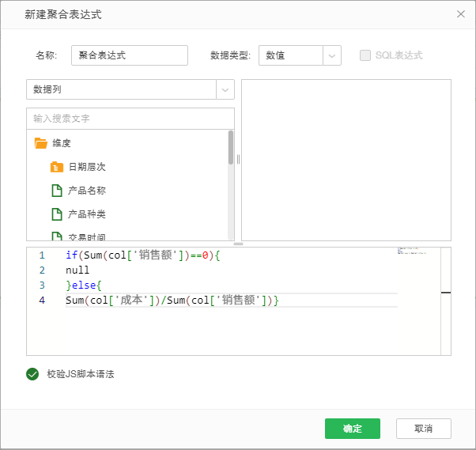
Task: Collapse the 维度 tree node
Action: (62, 143)
